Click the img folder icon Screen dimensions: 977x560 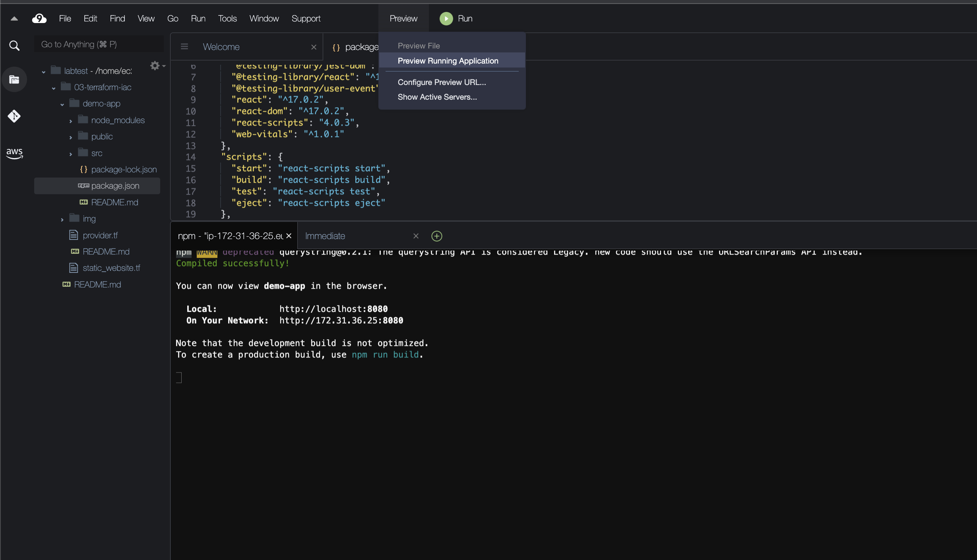click(x=74, y=218)
